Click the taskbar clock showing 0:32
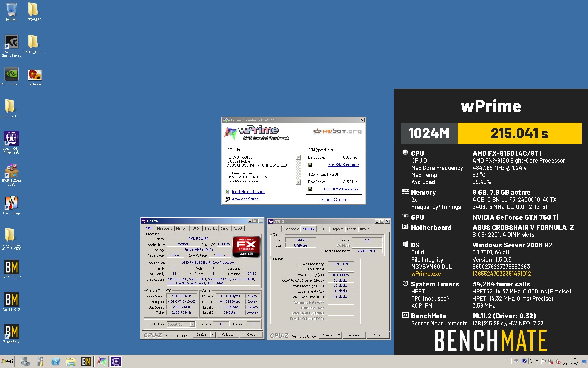The image size is (588, 368). click(x=572, y=362)
